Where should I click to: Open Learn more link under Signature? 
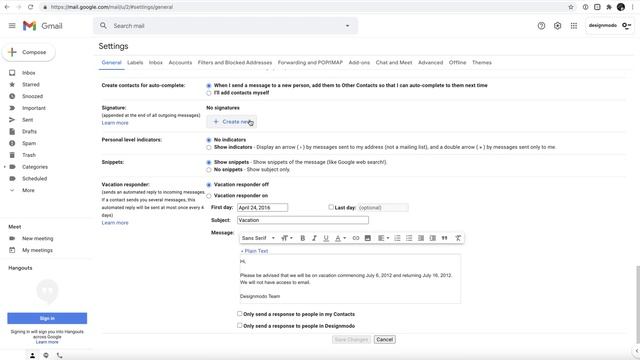pyautogui.click(x=115, y=123)
